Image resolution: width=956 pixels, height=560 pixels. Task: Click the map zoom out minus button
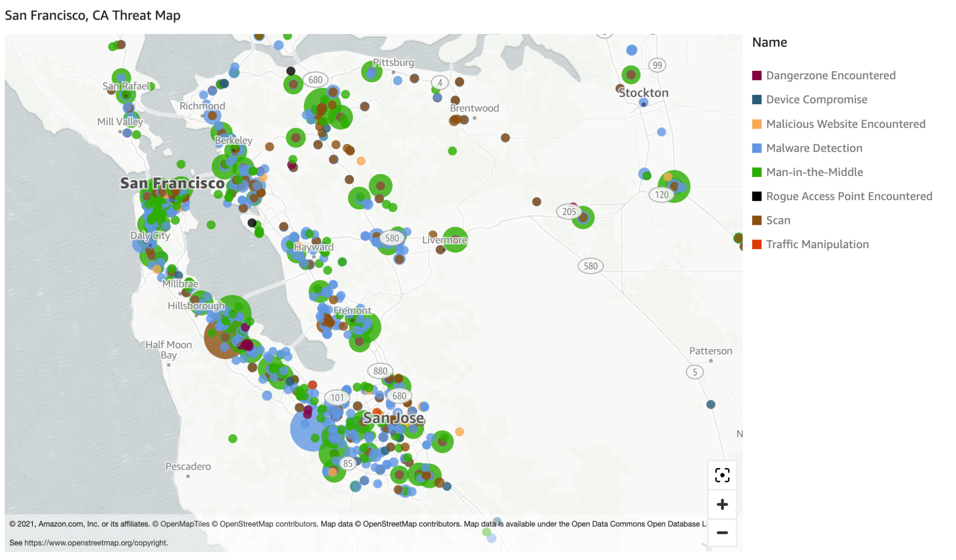(x=722, y=533)
